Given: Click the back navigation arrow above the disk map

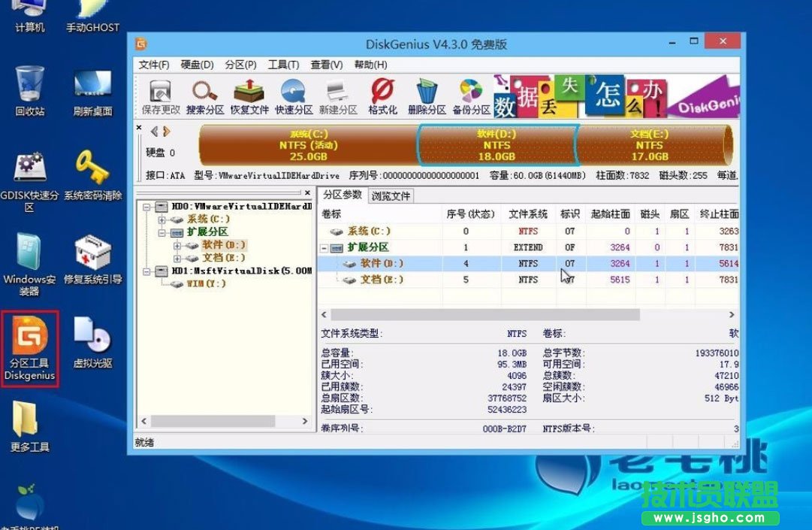Looking at the screenshot, I should [157, 130].
